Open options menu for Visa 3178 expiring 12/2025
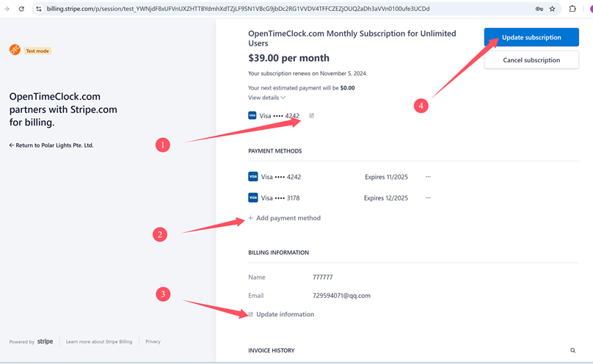 (428, 197)
